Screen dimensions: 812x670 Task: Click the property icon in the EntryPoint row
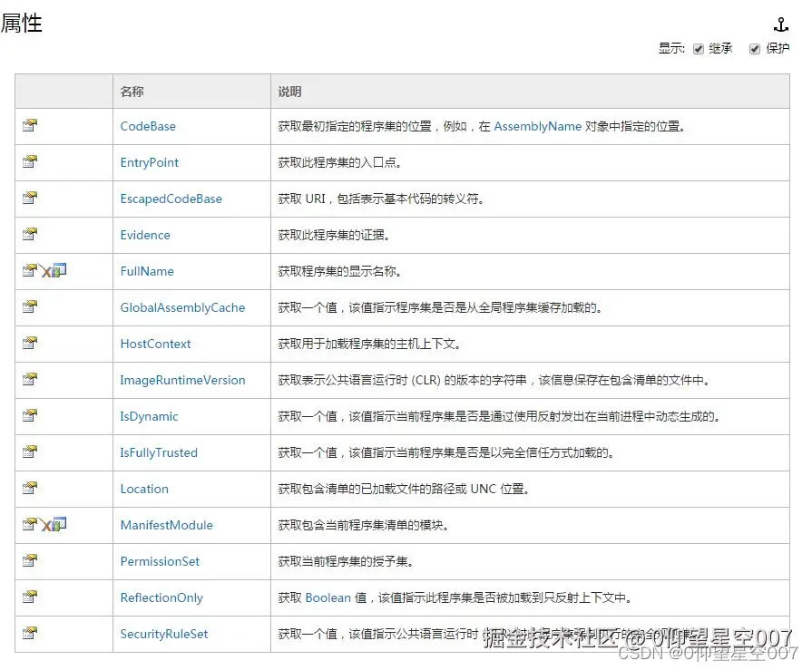click(x=30, y=161)
